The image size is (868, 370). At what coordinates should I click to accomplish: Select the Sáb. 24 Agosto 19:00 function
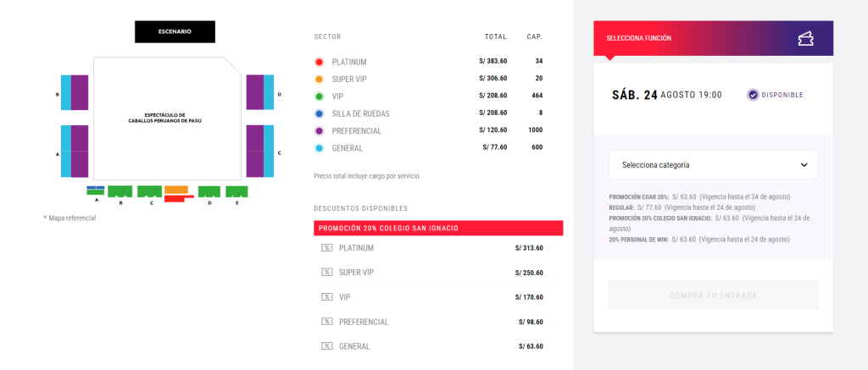coord(666,95)
